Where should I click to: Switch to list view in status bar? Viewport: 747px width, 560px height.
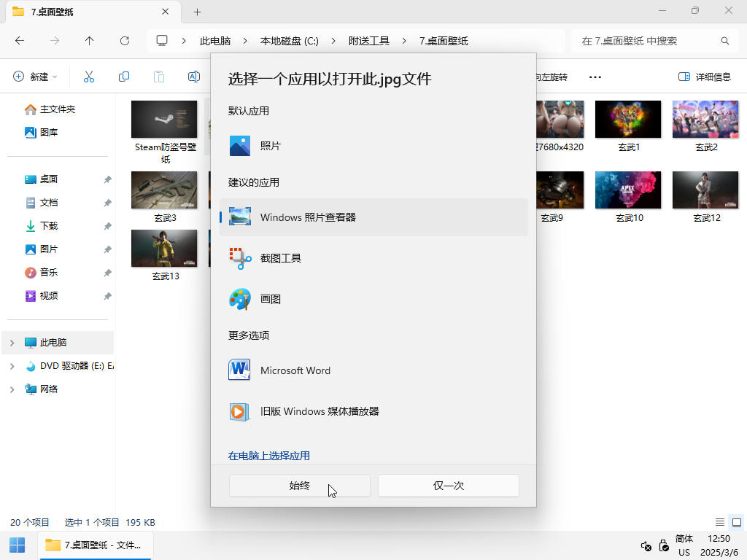coord(719,522)
